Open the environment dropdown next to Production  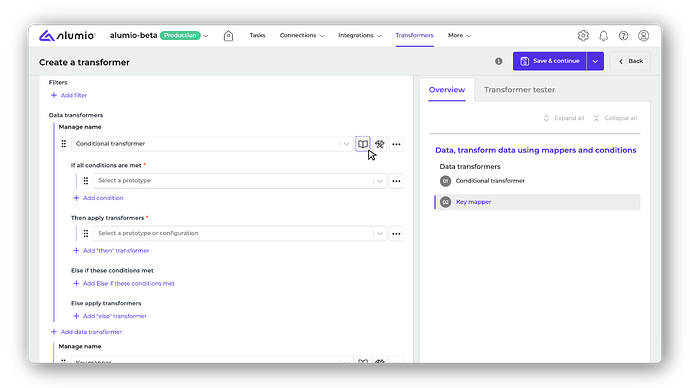206,36
